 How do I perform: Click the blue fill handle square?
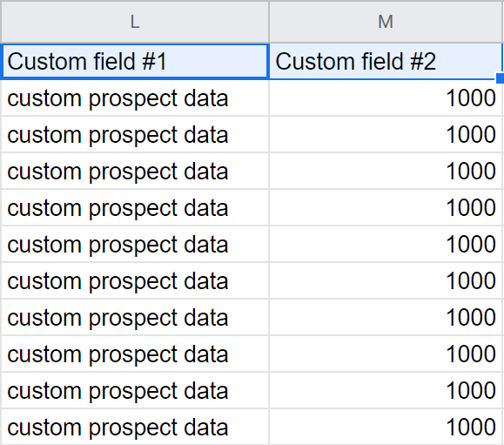[501, 78]
